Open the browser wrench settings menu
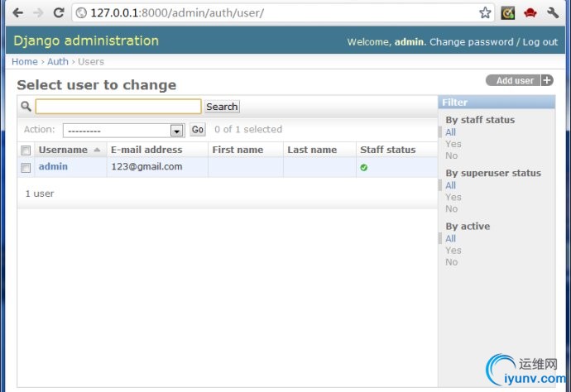The width and height of the screenshot is (571, 392). (553, 13)
